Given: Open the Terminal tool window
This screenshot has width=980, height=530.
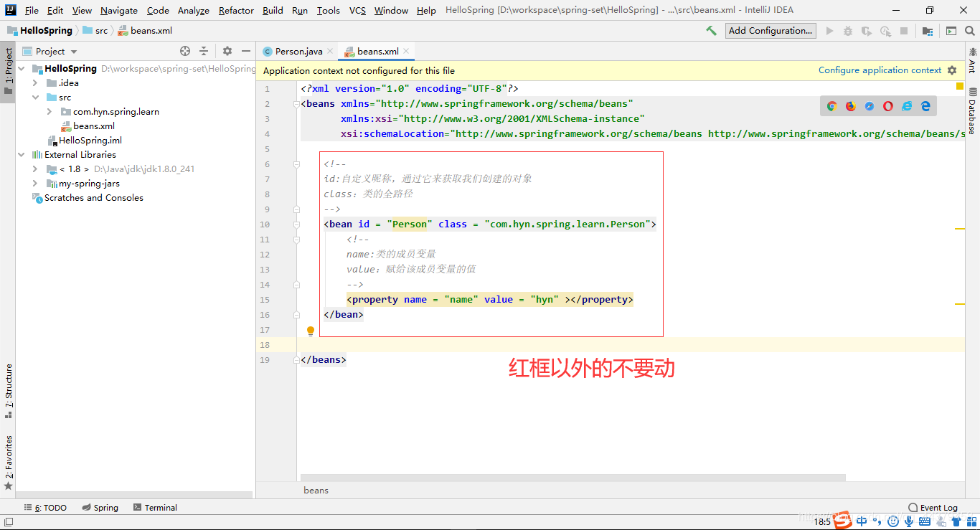Looking at the screenshot, I should (x=155, y=507).
